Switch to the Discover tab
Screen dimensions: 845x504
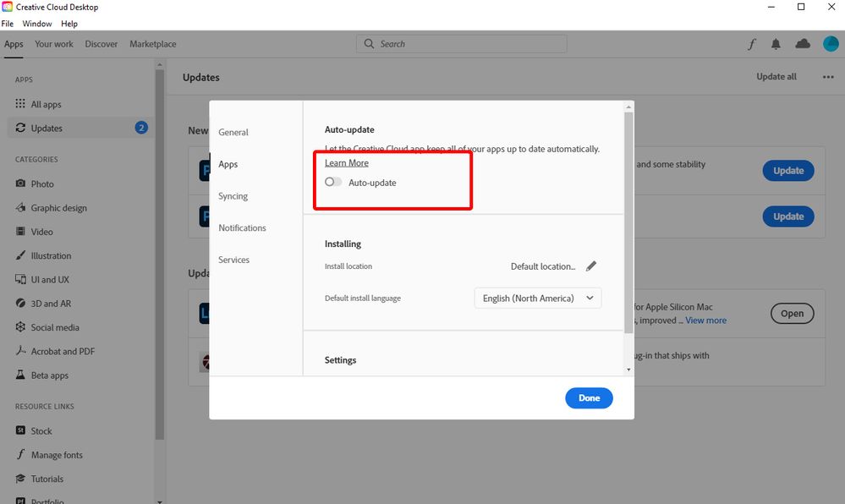coord(102,44)
